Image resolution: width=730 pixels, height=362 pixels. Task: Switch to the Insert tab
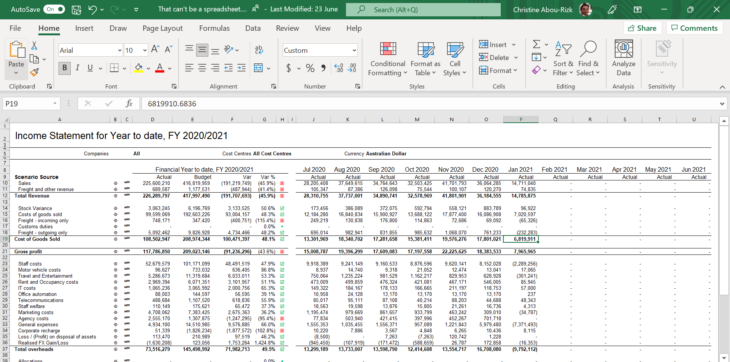84,28
